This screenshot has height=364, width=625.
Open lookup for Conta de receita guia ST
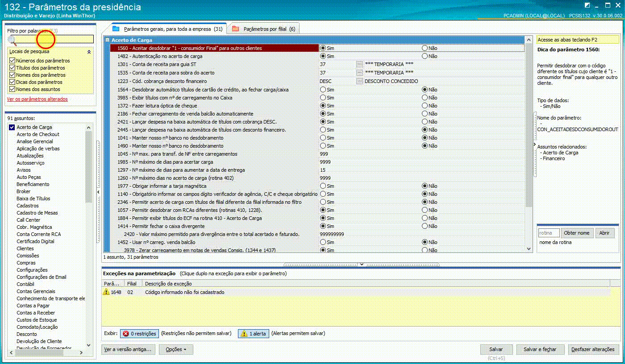[359, 64]
